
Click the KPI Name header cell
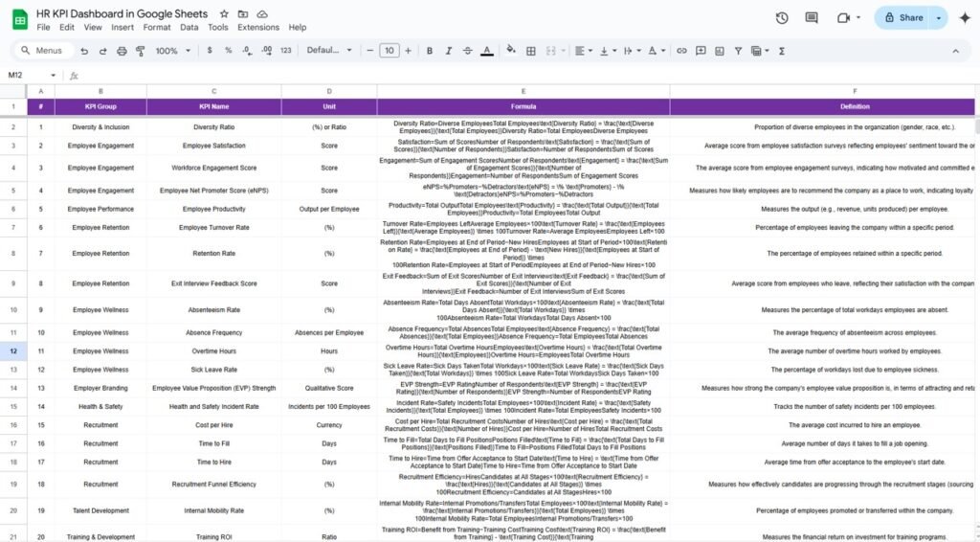[213, 107]
